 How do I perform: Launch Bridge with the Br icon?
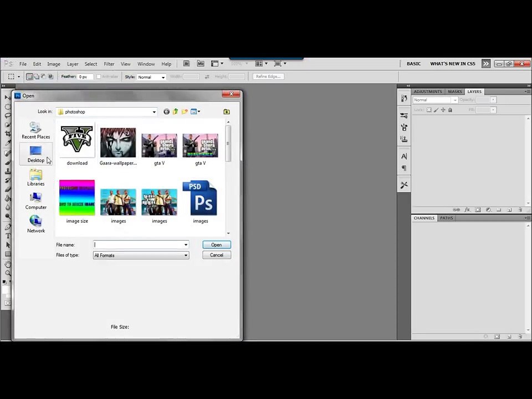pos(186,63)
